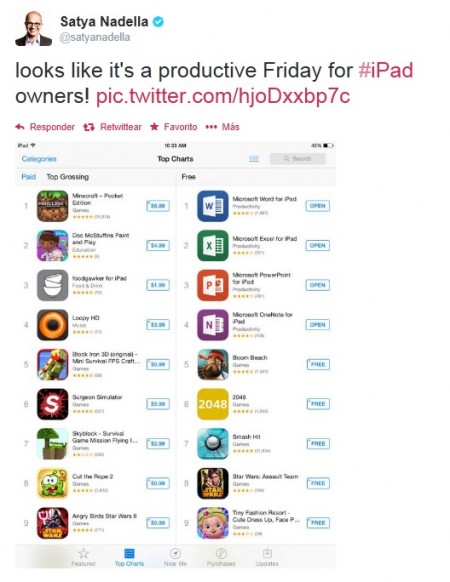Image resolution: width=450 pixels, height=582 pixels.
Task: Go to the Updates tab
Action: (267, 557)
